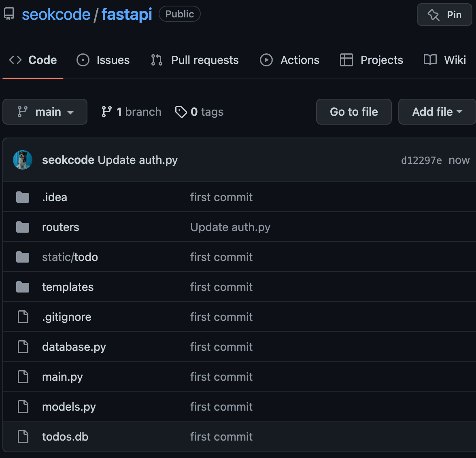Open the Pull requests tab

(x=195, y=60)
